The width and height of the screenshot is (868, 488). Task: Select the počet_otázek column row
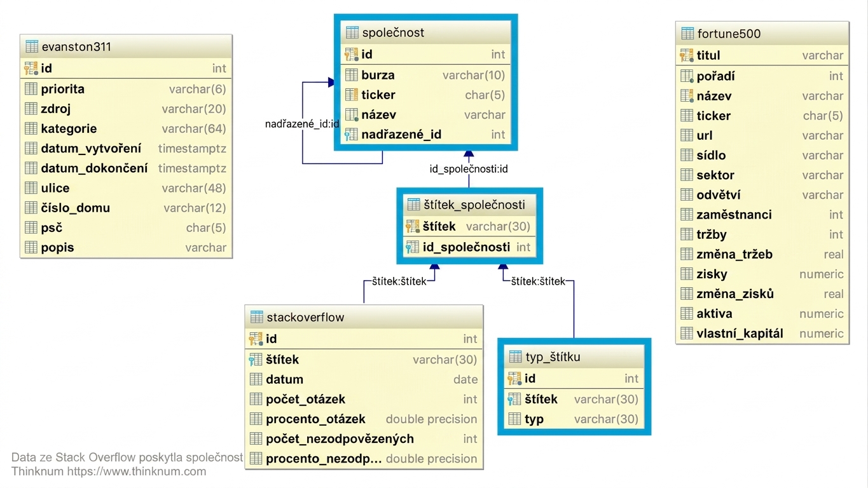[364, 399]
